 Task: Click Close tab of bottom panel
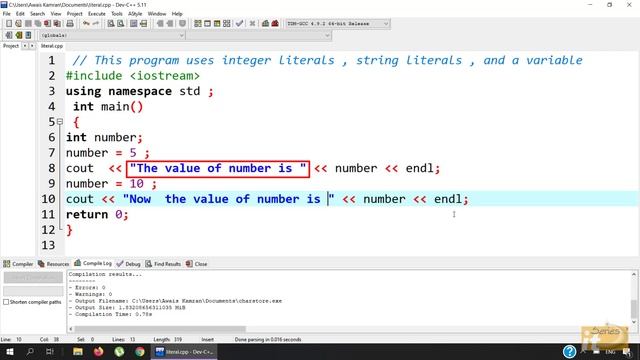[197, 264]
